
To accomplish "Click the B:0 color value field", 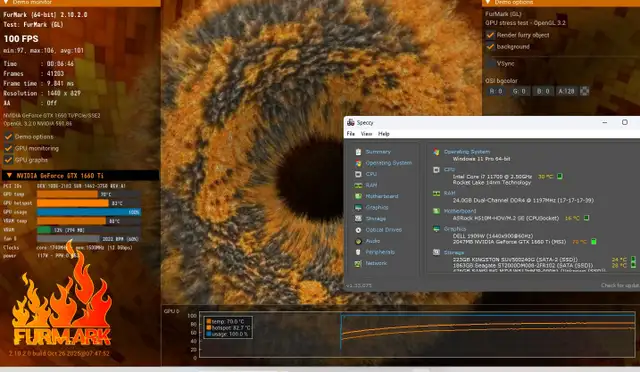I will coord(543,91).
